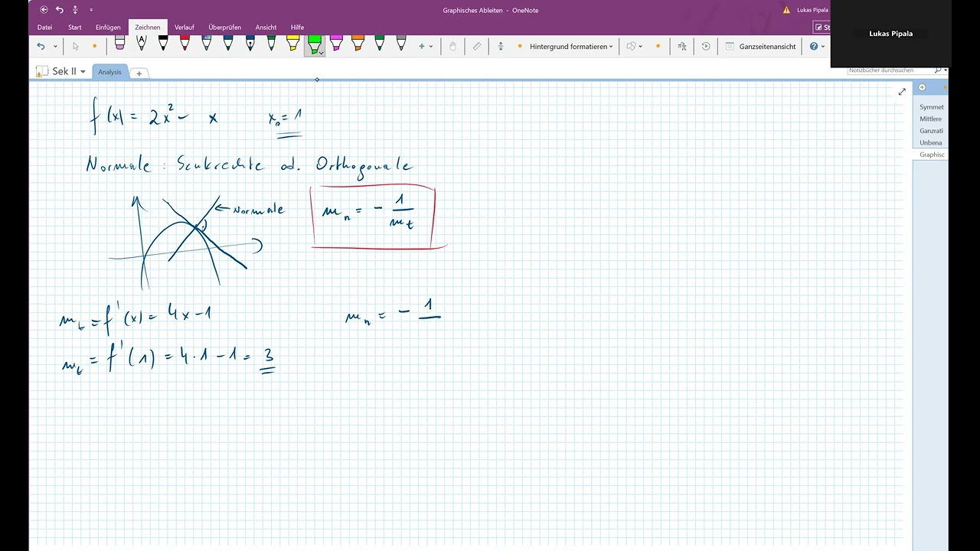Open the Start tab
980x551 pixels.
tap(75, 28)
